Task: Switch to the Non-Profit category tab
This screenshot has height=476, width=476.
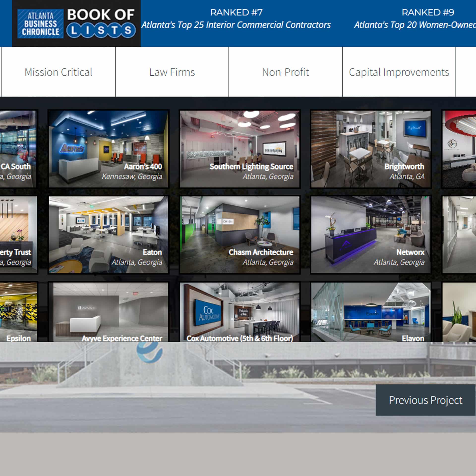Action: [x=285, y=72]
